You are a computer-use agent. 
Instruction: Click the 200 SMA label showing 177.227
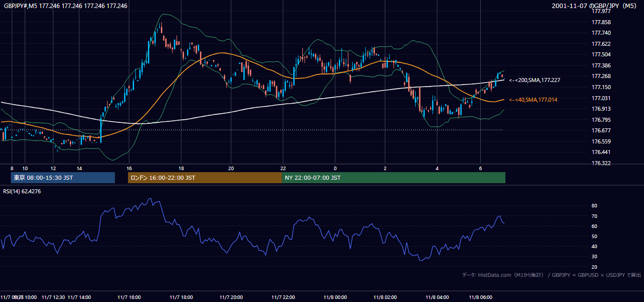click(535, 80)
